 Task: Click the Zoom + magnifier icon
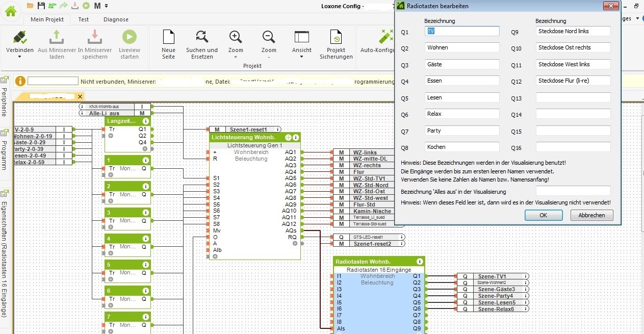236,38
